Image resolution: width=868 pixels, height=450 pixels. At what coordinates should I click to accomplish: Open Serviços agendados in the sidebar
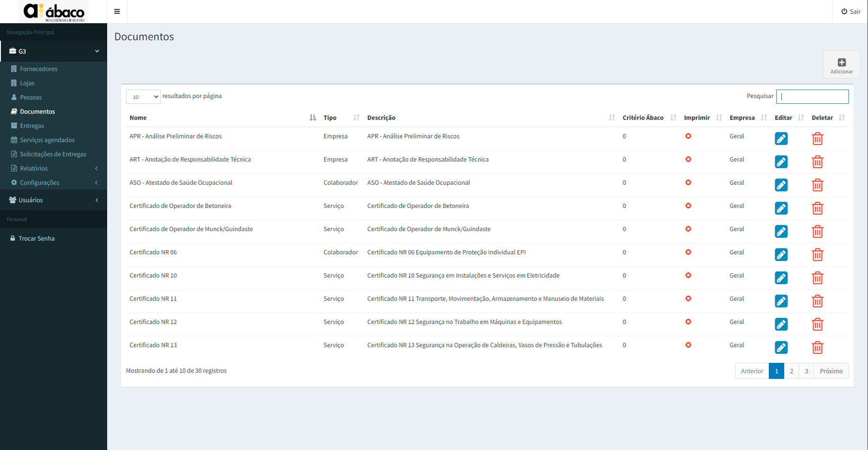[x=47, y=140]
